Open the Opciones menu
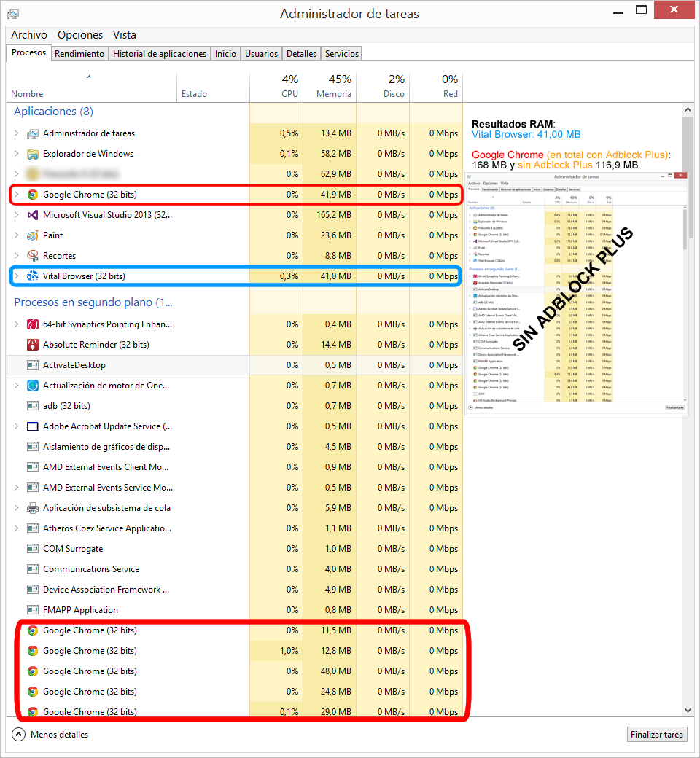The height and width of the screenshot is (758, 700). (x=80, y=35)
